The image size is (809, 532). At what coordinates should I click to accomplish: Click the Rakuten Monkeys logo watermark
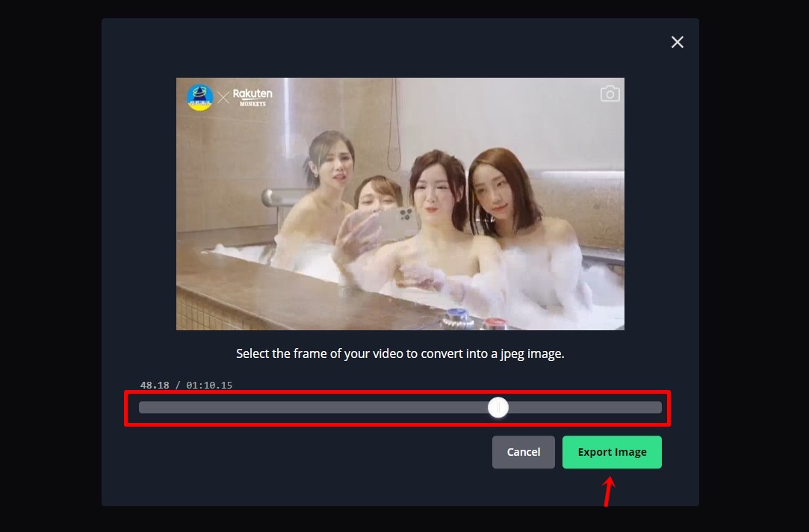tap(252, 97)
